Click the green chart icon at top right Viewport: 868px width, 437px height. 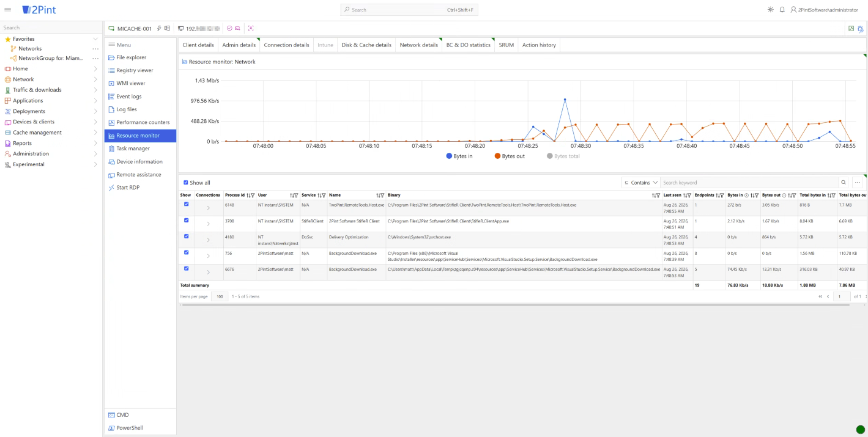click(851, 29)
